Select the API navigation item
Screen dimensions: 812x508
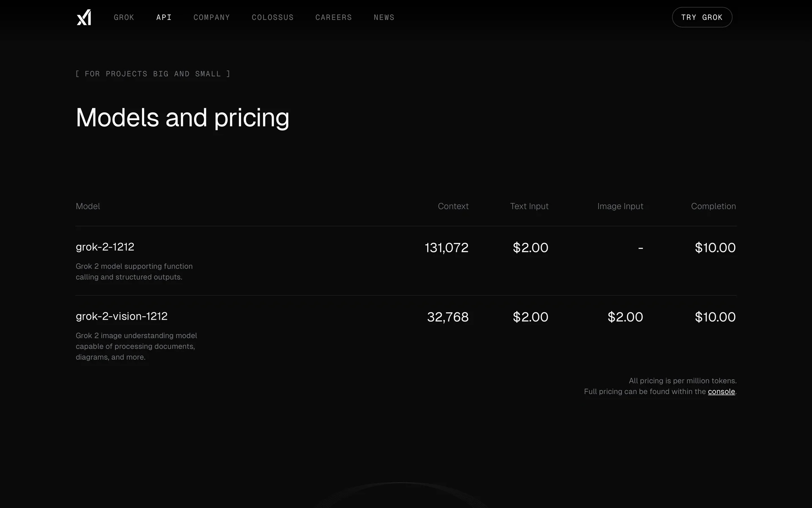click(x=164, y=17)
